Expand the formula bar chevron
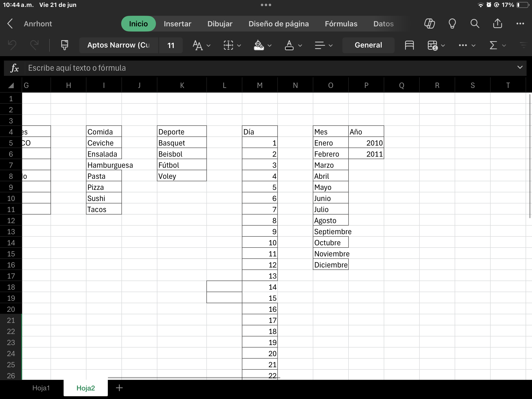 point(520,67)
